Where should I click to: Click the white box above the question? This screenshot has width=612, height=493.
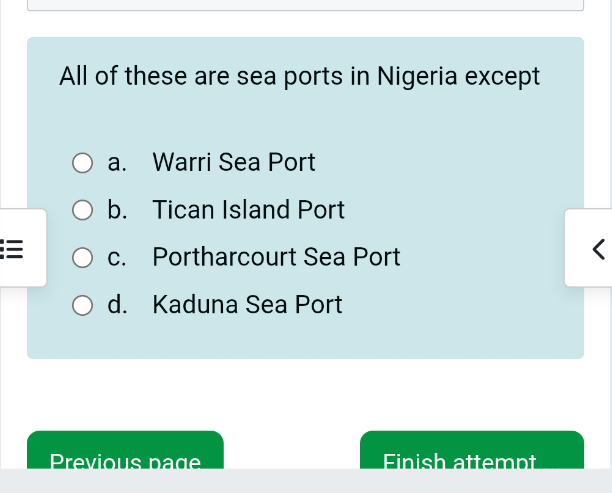pos(305,5)
